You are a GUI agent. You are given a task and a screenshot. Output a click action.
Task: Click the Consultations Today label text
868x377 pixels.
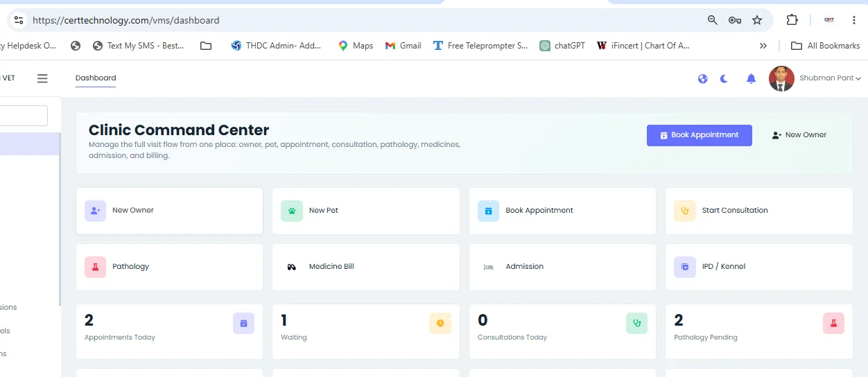(512, 337)
